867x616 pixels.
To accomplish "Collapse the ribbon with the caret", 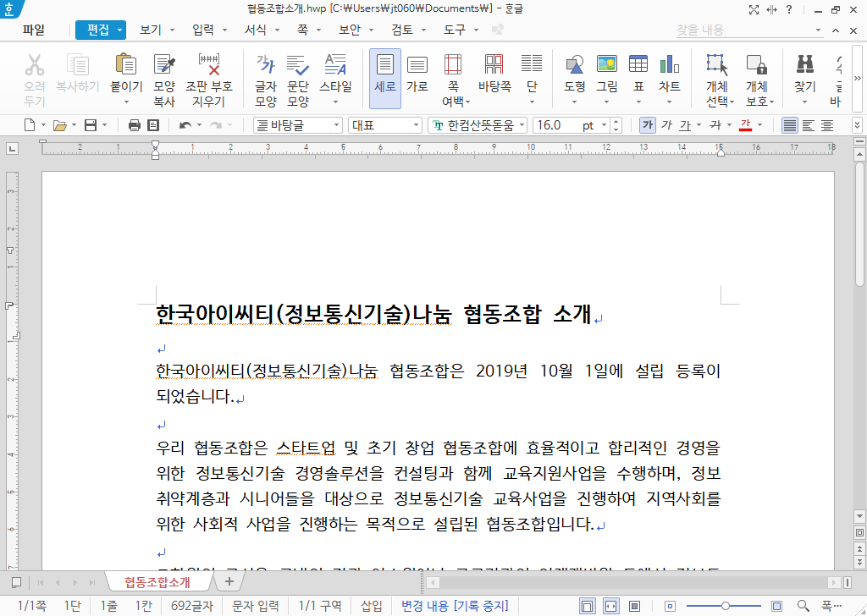I will click(836, 30).
